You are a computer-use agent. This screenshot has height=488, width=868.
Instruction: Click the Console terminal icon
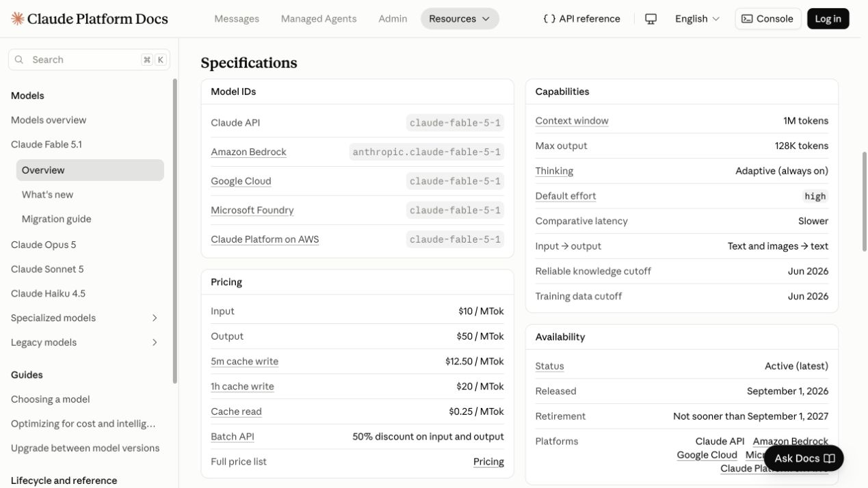pos(747,18)
